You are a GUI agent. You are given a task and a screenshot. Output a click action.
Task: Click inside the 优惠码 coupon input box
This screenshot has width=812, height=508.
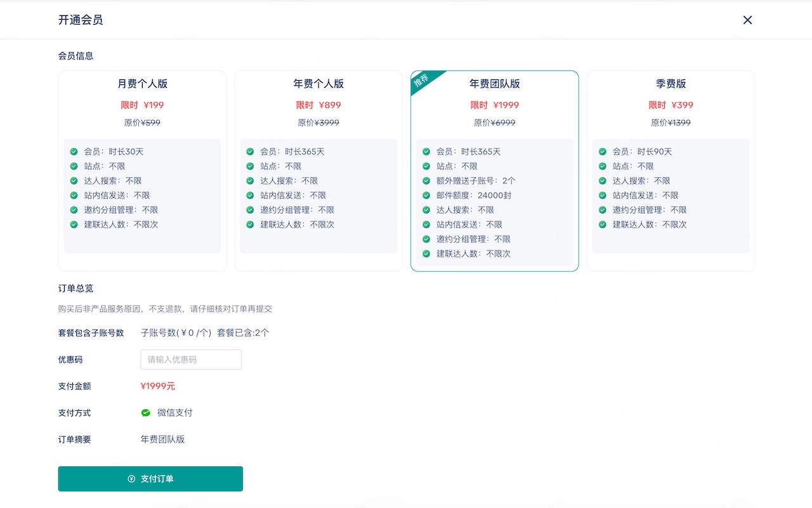190,359
